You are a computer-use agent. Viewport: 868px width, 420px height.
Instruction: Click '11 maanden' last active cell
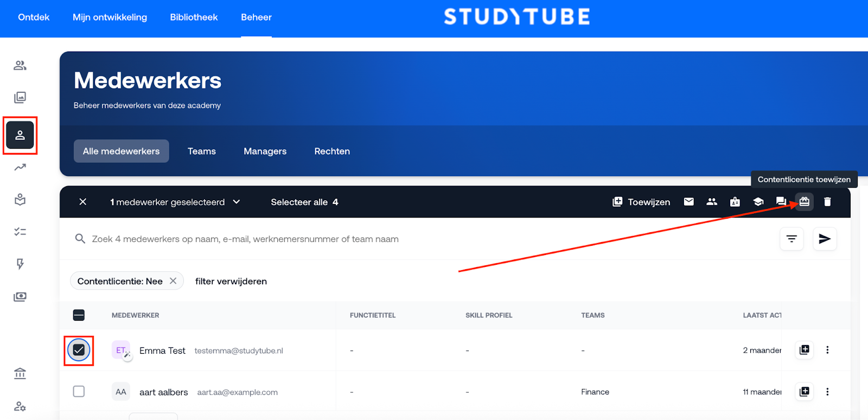pyautogui.click(x=762, y=392)
